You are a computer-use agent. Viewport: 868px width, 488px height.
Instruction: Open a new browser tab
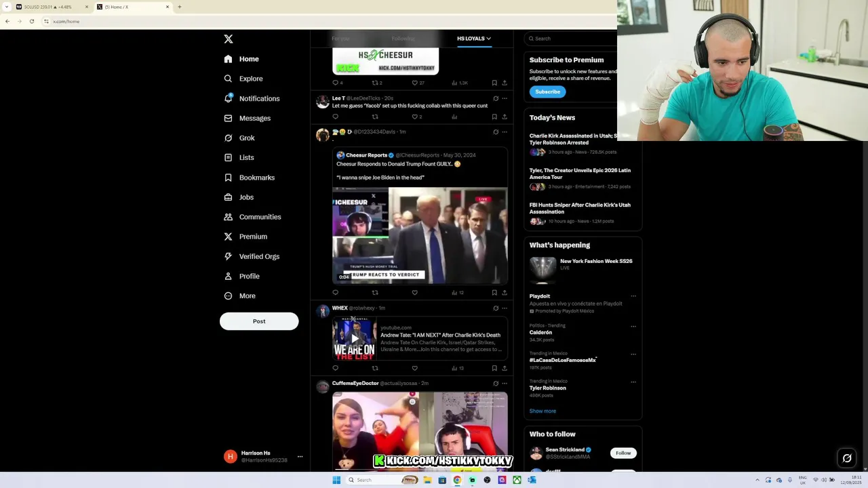pyautogui.click(x=179, y=7)
